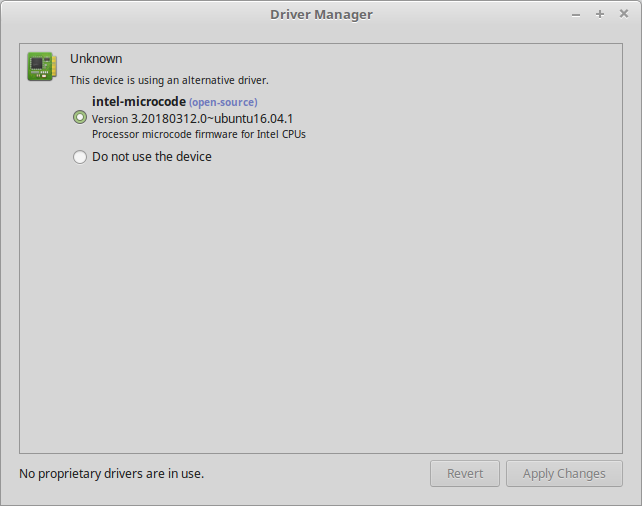The width and height of the screenshot is (642, 506).
Task: Click the Revert button
Action: tap(465, 474)
